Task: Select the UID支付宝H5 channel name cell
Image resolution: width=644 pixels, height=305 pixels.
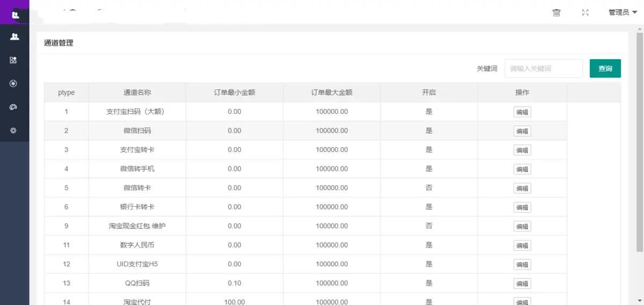Action: 137,264
